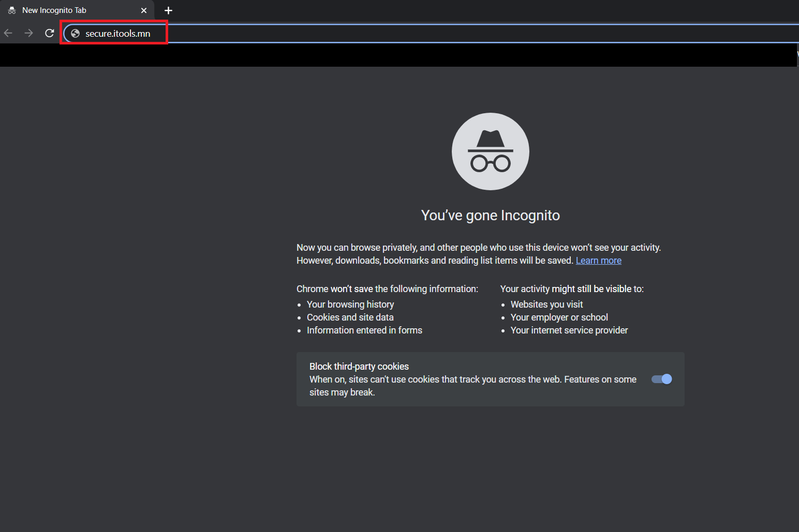Click 'Chrome won't save the following information' text

(387, 289)
